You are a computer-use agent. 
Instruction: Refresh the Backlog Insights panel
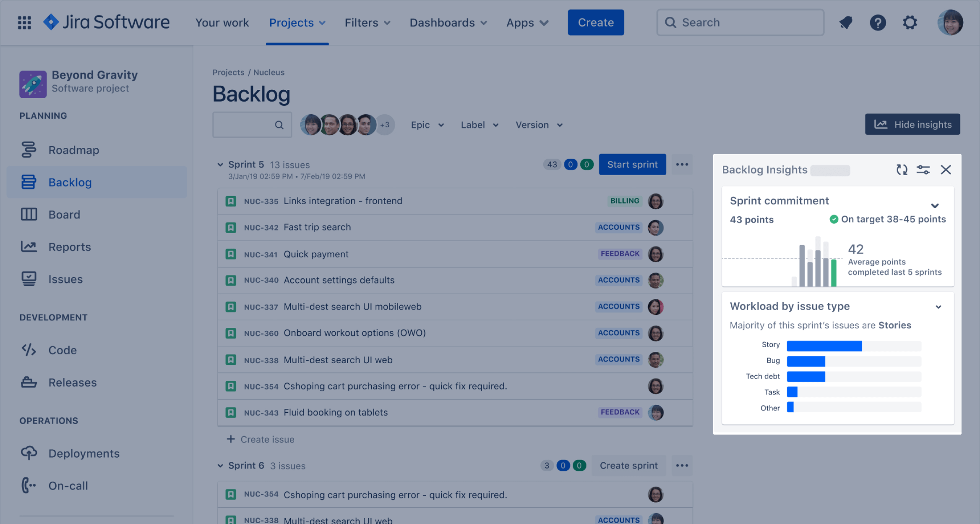[901, 170]
